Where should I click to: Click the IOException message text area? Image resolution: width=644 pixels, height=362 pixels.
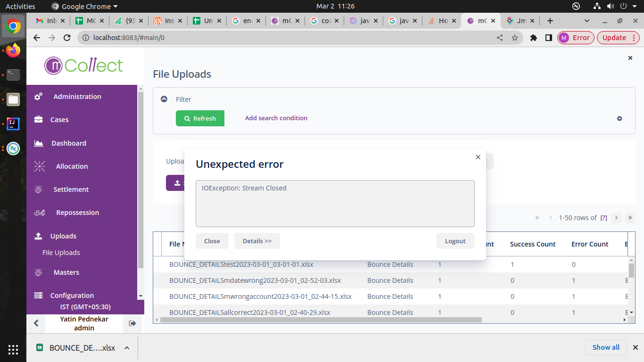(335, 204)
